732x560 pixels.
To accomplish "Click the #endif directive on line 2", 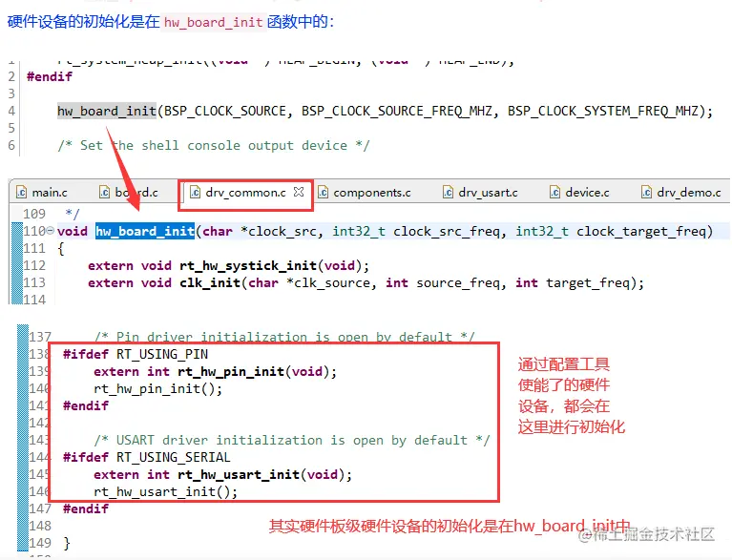I will pyautogui.click(x=50, y=76).
